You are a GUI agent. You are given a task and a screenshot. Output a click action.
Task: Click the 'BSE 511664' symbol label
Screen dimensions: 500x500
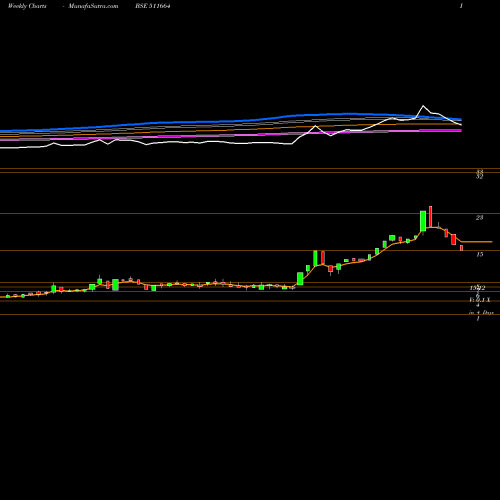tap(153, 6)
